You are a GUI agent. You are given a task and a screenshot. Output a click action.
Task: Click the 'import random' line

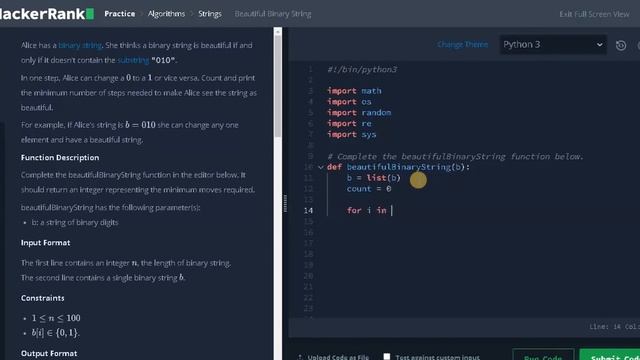click(x=359, y=113)
